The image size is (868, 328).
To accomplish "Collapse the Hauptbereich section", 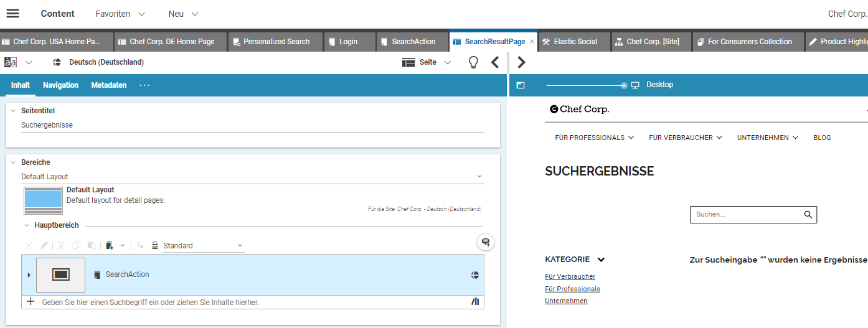I will point(27,225).
